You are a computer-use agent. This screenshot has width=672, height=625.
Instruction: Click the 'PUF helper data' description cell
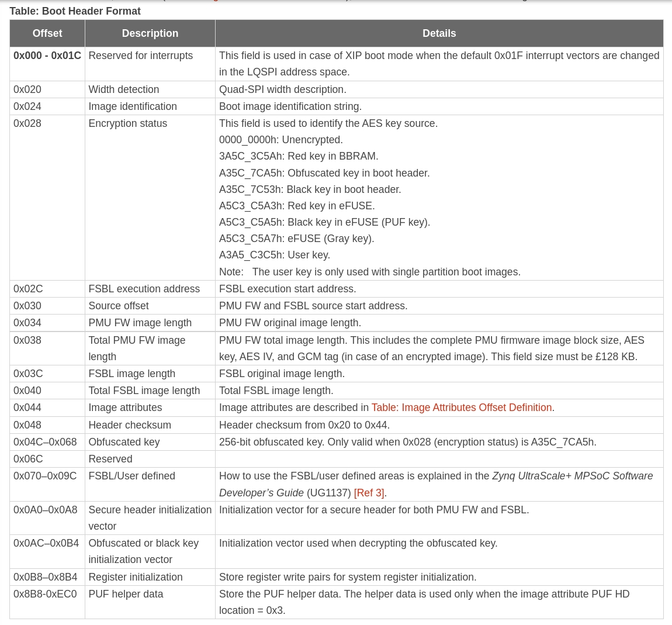coord(126,594)
